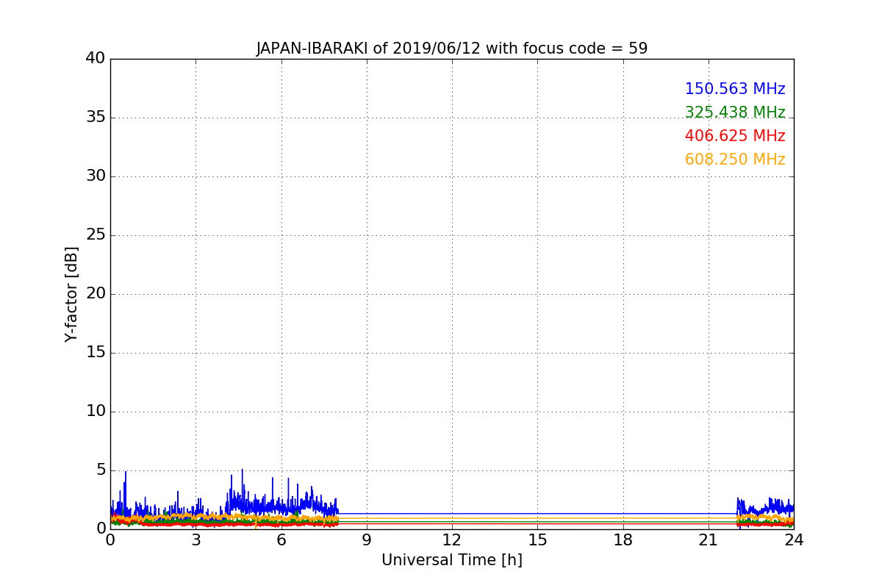The width and height of the screenshot is (882, 588).
Task: Click the y-axis tick label 30
Action: point(95,176)
